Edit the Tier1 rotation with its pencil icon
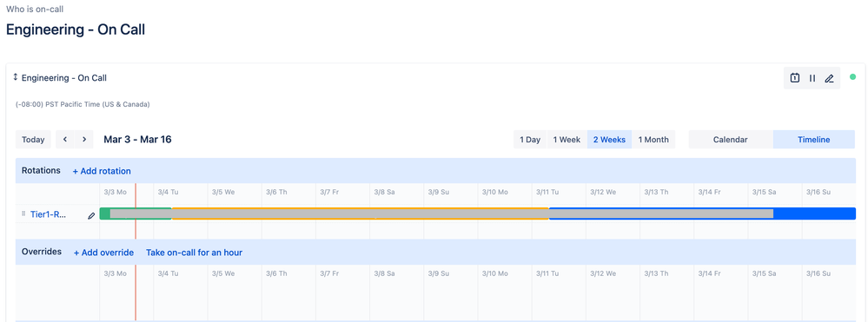 [91, 216]
